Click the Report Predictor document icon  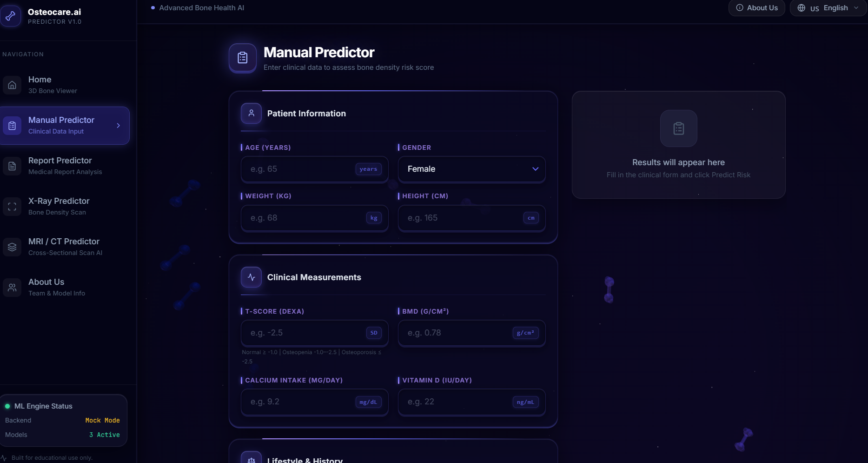coord(12,166)
